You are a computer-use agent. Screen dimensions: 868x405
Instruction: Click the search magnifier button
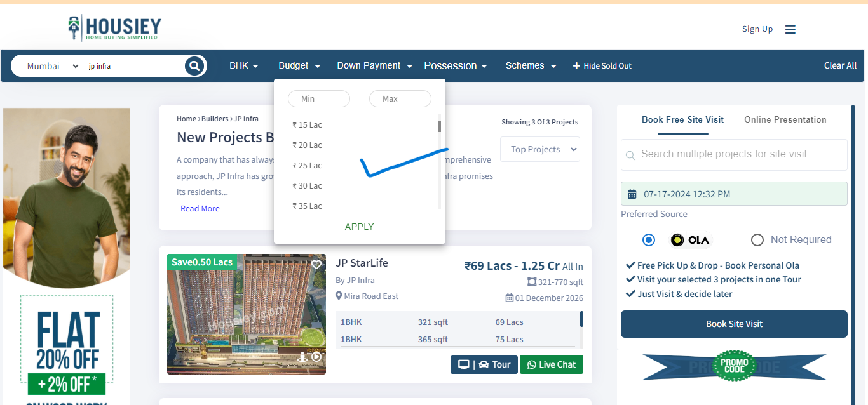194,65
